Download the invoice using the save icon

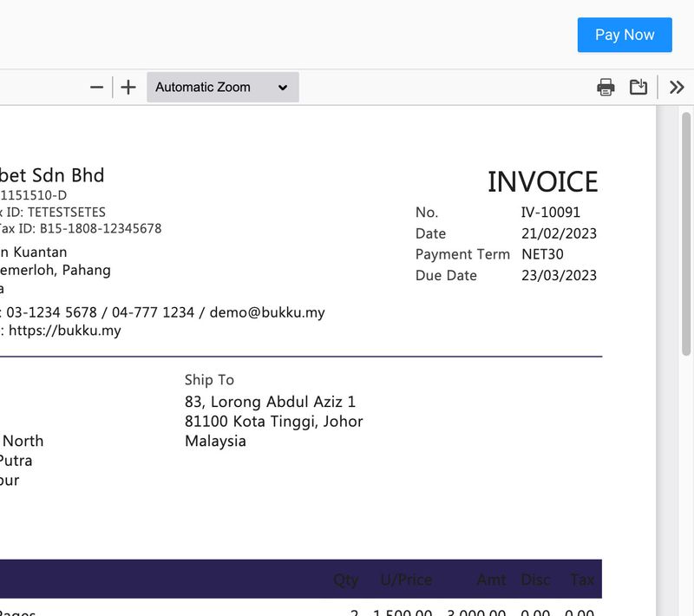click(638, 87)
